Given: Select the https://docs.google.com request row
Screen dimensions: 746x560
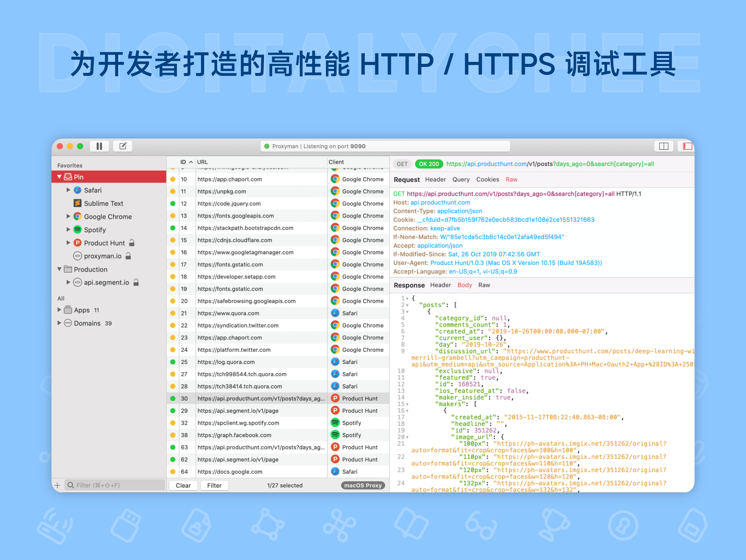Looking at the screenshot, I should (x=278, y=472).
